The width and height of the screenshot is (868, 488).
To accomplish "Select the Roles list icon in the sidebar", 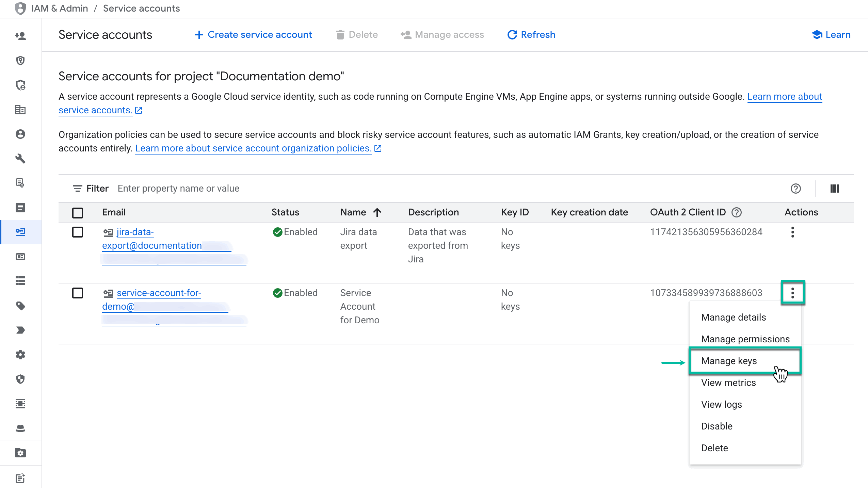I will (20, 281).
